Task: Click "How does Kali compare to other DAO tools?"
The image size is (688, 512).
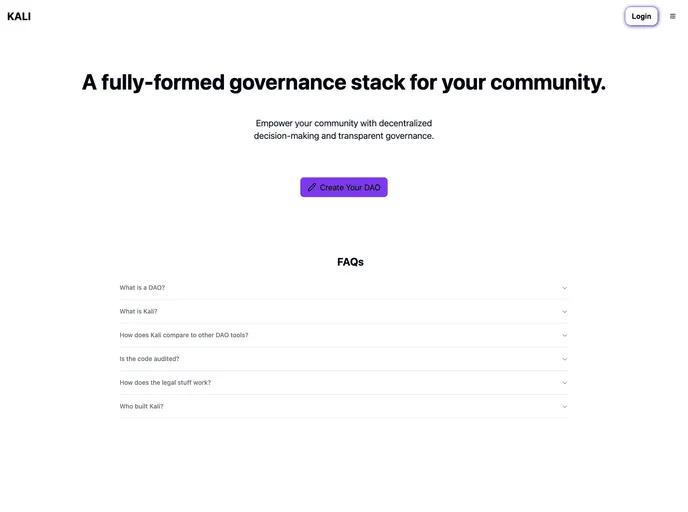Action: point(184,335)
